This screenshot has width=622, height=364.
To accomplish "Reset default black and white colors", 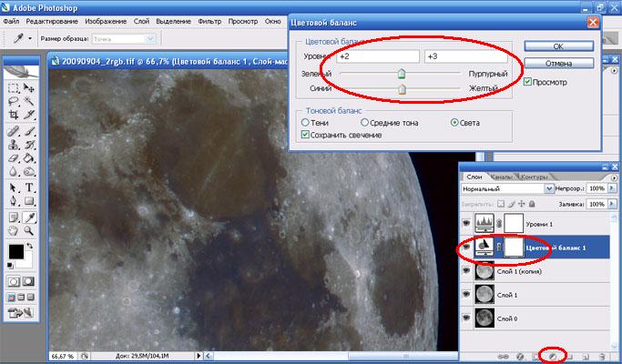I will 11,266.
